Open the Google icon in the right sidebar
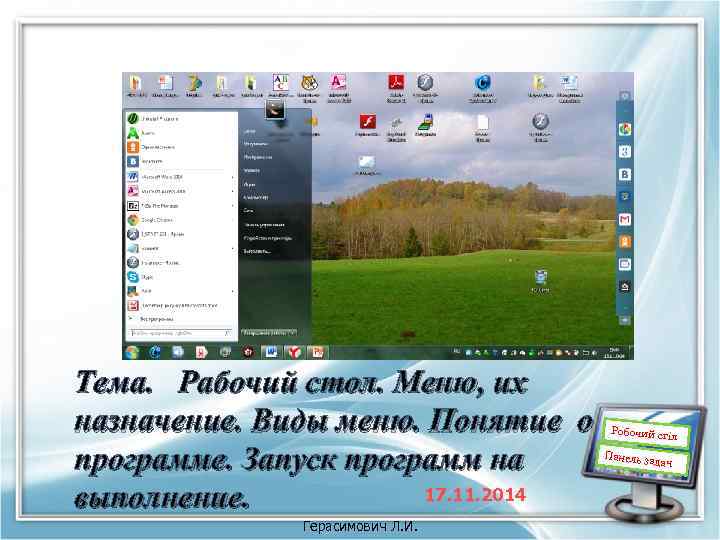 624,152
